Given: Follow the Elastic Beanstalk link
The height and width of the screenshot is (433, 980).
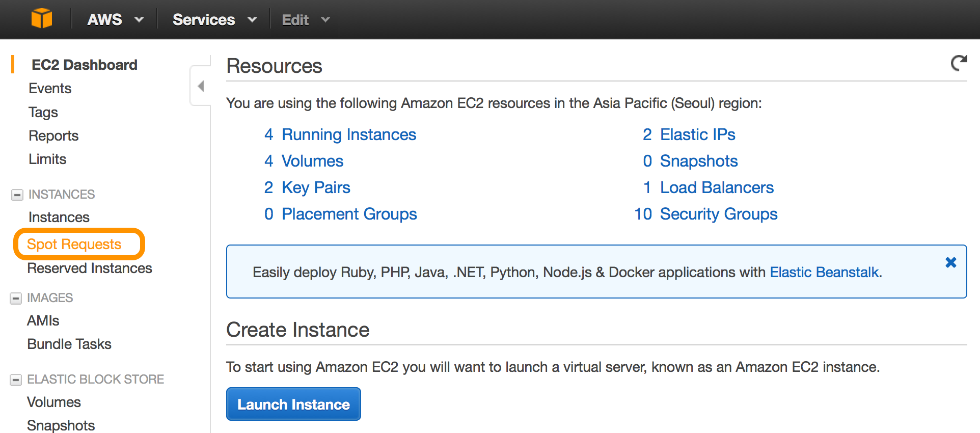Looking at the screenshot, I should coord(824,272).
